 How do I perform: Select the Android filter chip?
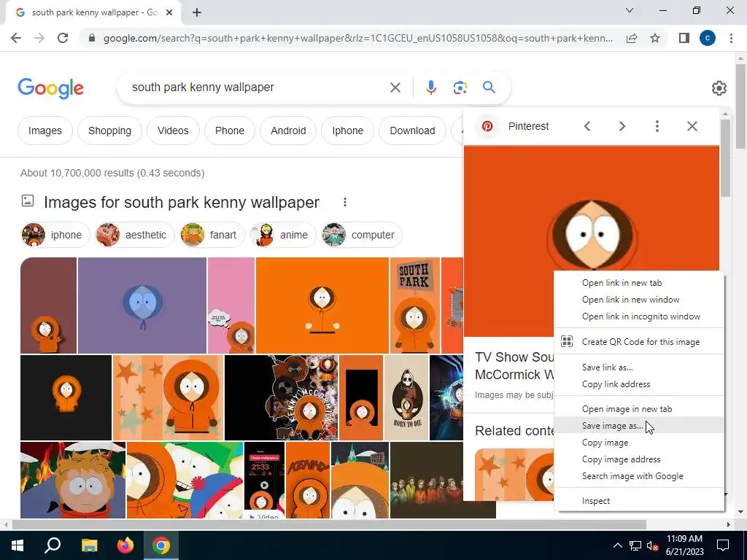(288, 131)
